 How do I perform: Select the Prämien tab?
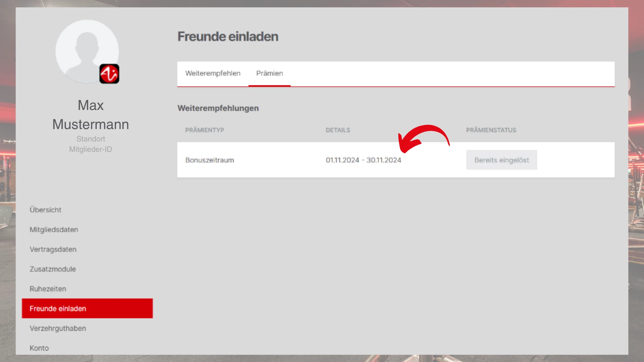pyautogui.click(x=269, y=73)
